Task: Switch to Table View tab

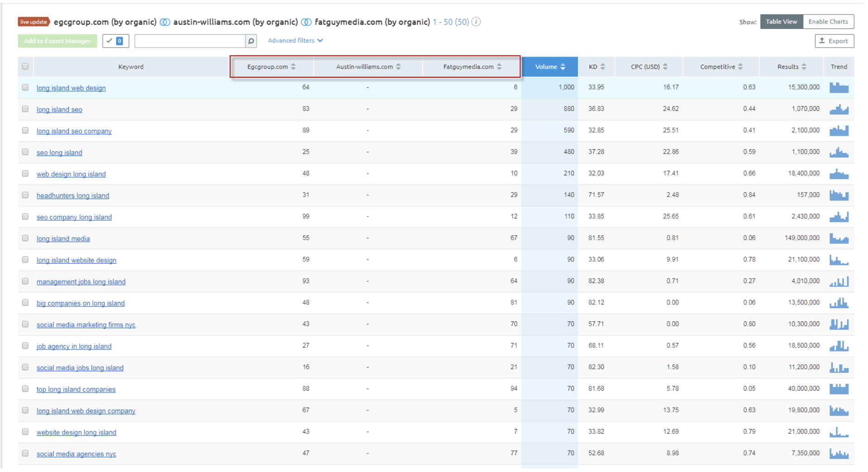Action: 781,22
